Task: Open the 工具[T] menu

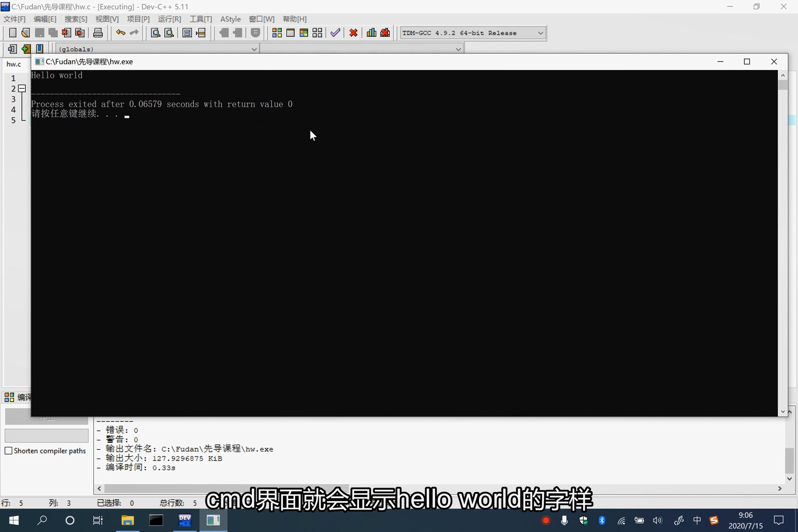Action: coord(201,19)
